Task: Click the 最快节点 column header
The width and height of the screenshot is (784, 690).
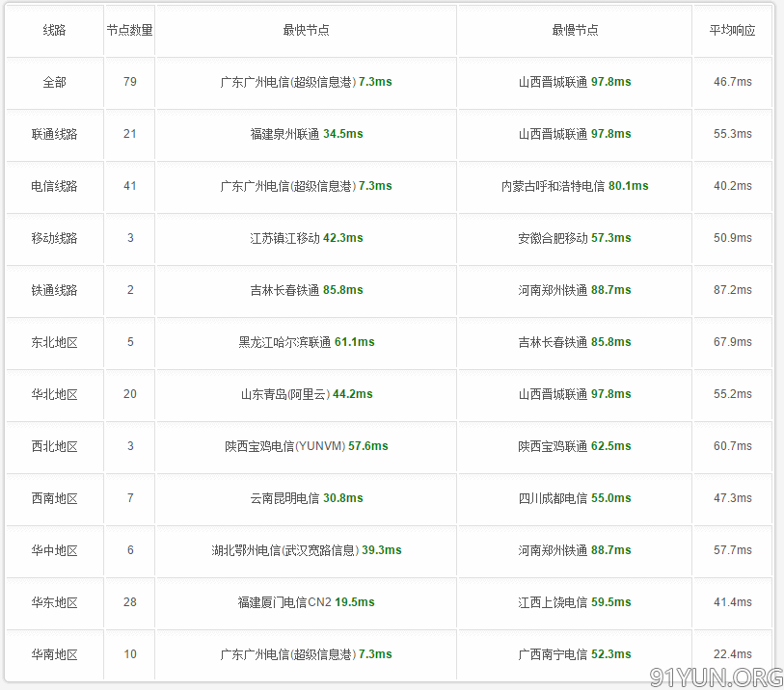Action: pos(306,31)
